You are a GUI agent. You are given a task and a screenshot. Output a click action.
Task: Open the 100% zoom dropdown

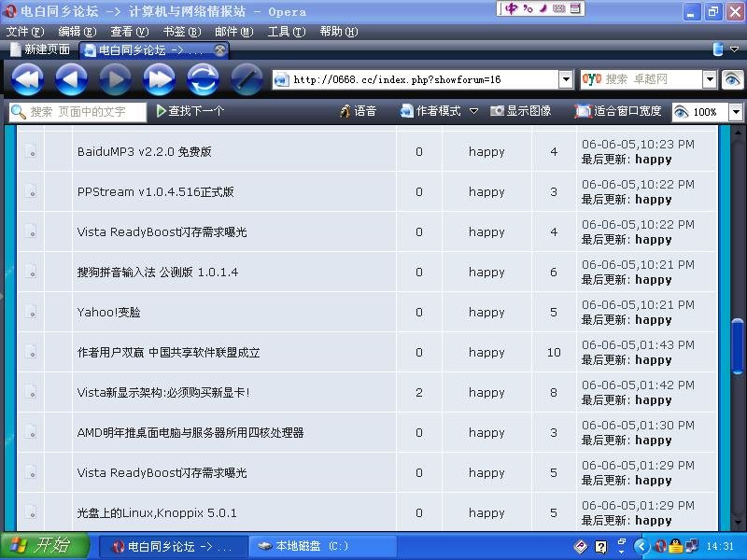click(737, 111)
